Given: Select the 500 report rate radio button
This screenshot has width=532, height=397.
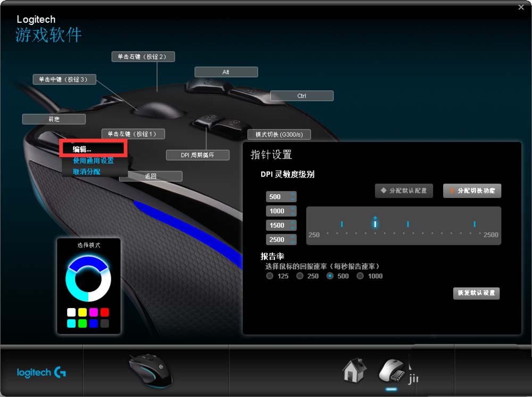Looking at the screenshot, I should coord(330,276).
